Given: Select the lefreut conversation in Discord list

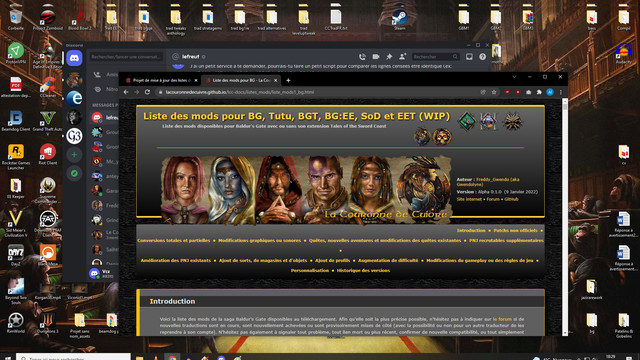Looking at the screenshot, I should point(104,118).
